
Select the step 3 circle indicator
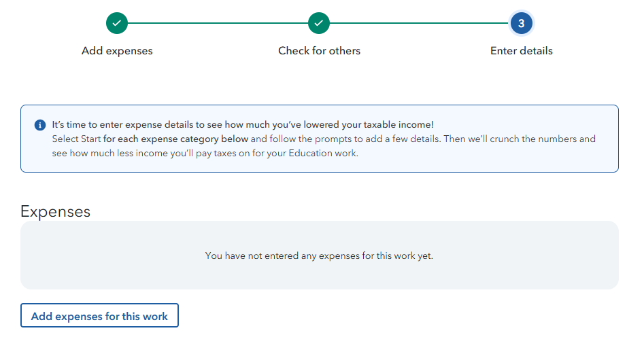click(521, 23)
